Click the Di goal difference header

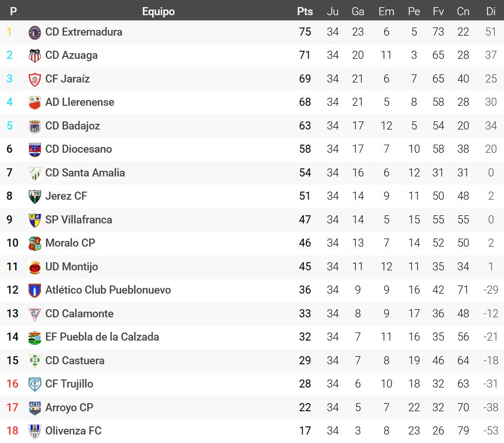[491, 11]
